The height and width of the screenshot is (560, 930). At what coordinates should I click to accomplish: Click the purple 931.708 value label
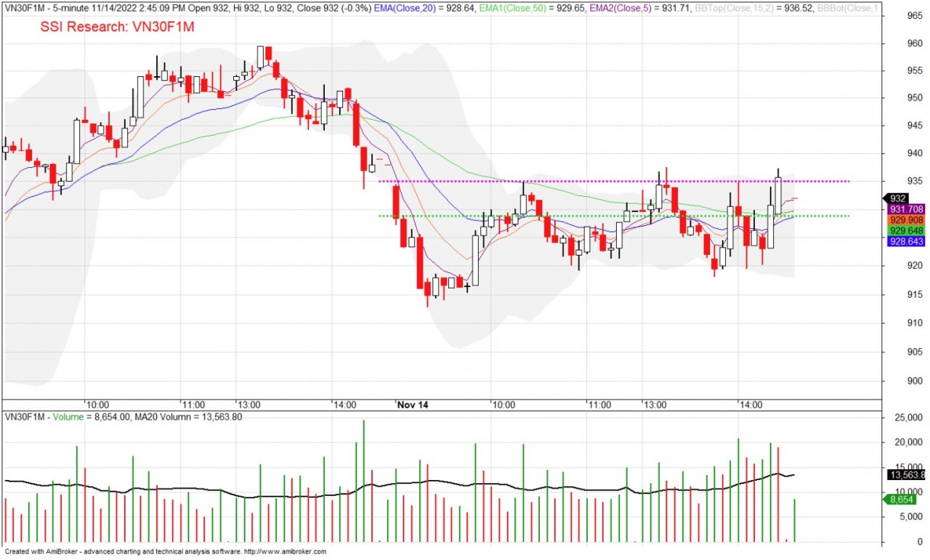(907, 209)
